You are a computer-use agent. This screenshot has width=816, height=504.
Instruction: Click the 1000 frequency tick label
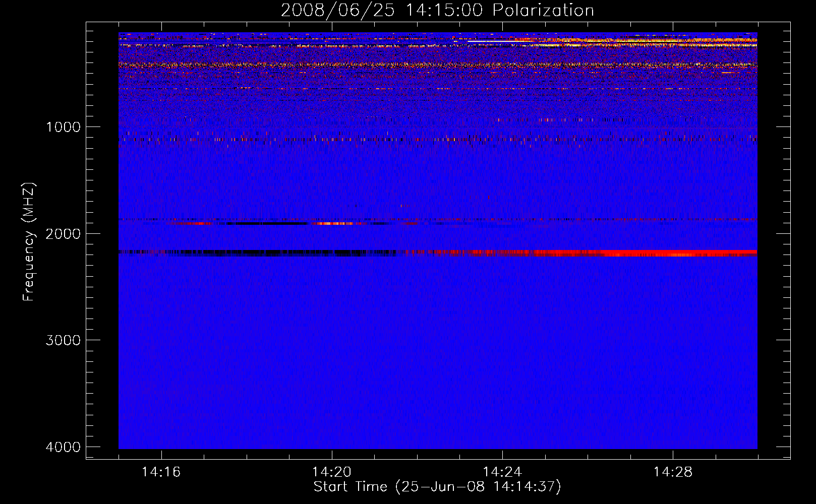tap(63, 127)
